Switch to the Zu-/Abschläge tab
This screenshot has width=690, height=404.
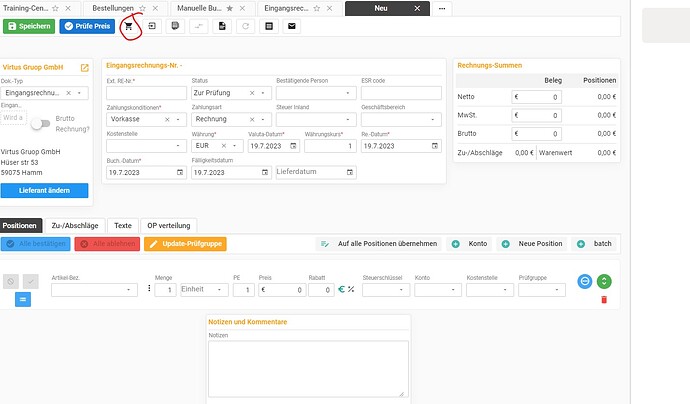click(x=75, y=226)
